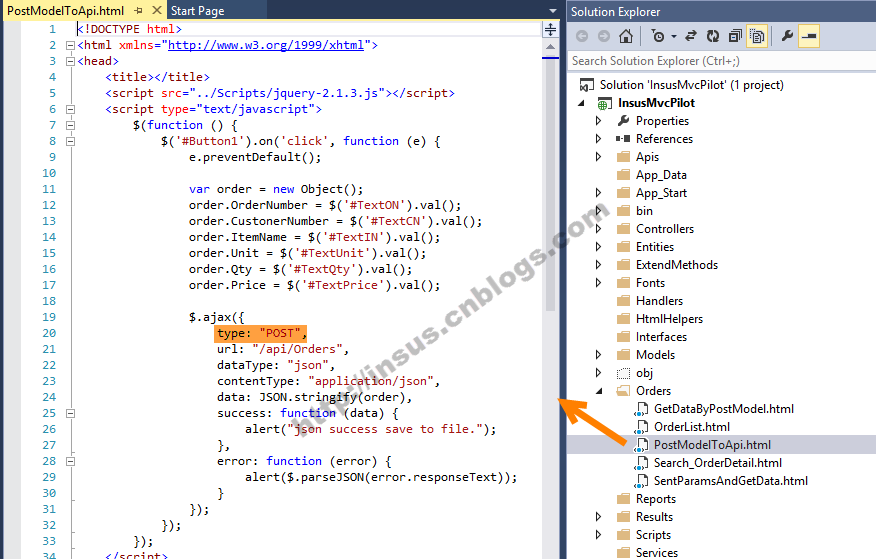This screenshot has width=876, height=559.
Task: Click the w3.org xhtml namespace link
Action: pos(266,45)
